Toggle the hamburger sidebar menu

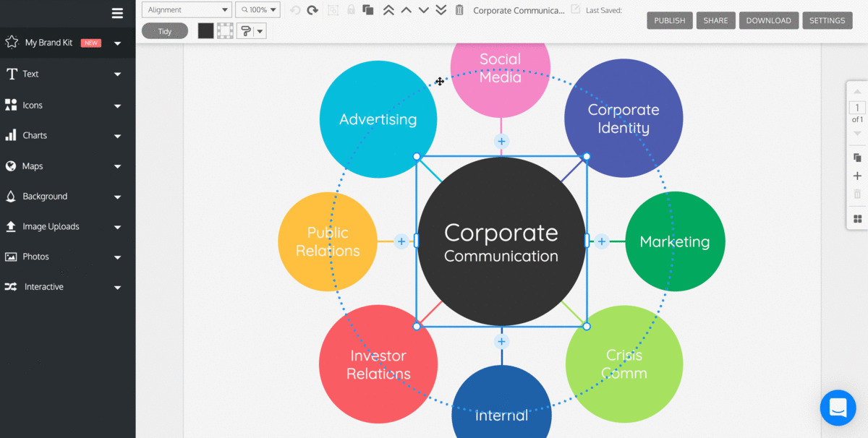pyautogui.click(x=117, y=13)
